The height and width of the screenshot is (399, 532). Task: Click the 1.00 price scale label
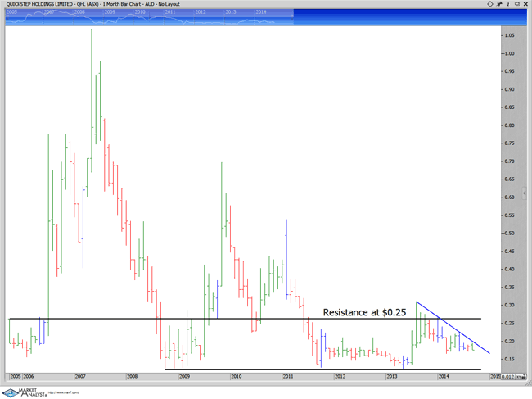[509, 53]
